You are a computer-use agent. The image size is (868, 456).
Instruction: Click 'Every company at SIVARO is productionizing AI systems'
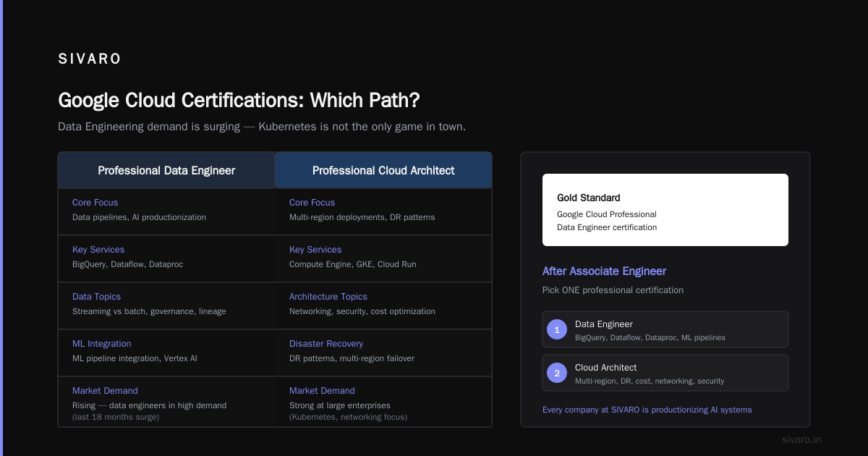pyautogui.click(x=647, y=410)
